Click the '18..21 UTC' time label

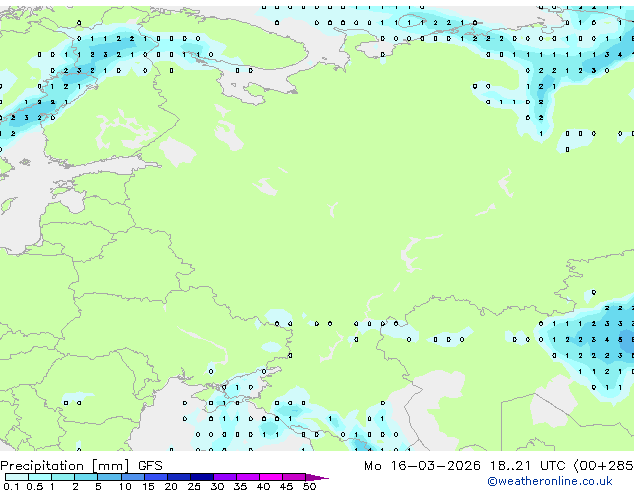point(527,466)
